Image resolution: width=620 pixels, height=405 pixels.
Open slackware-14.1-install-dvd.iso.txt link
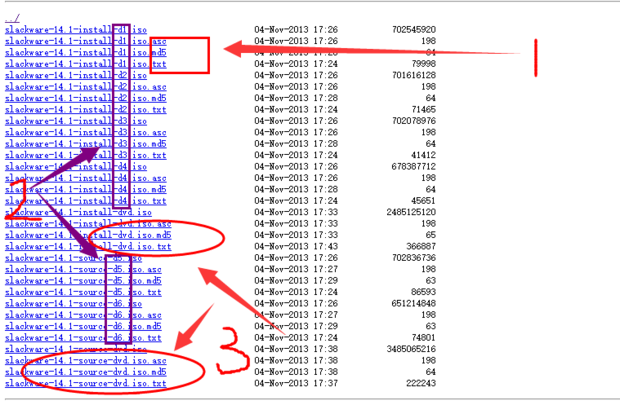(x=88, y=247)
